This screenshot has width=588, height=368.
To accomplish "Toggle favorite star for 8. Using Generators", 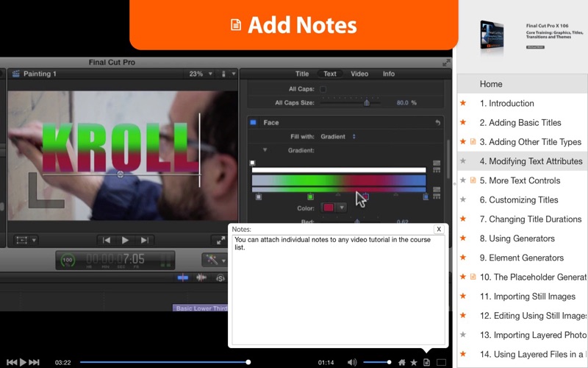I will pos(463,238).
